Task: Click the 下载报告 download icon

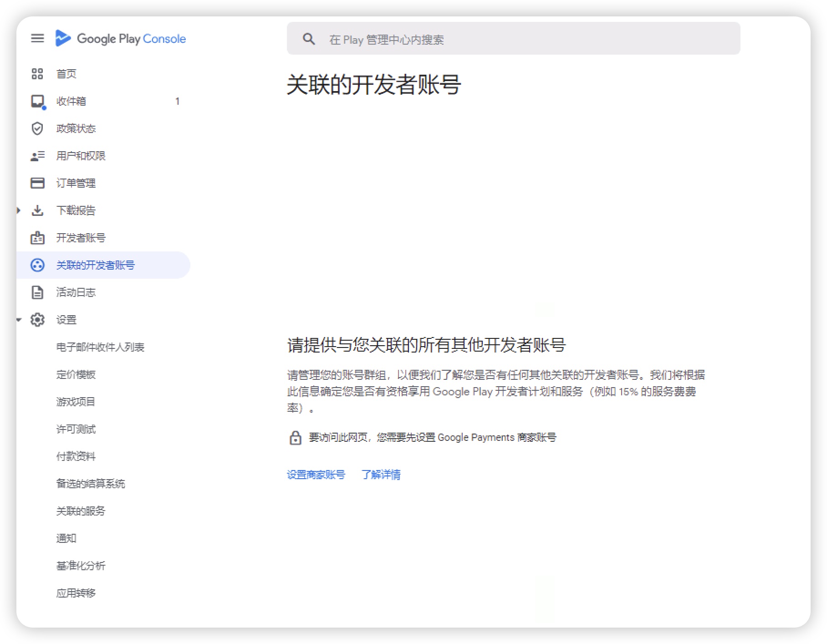Action: coord(37,210)
